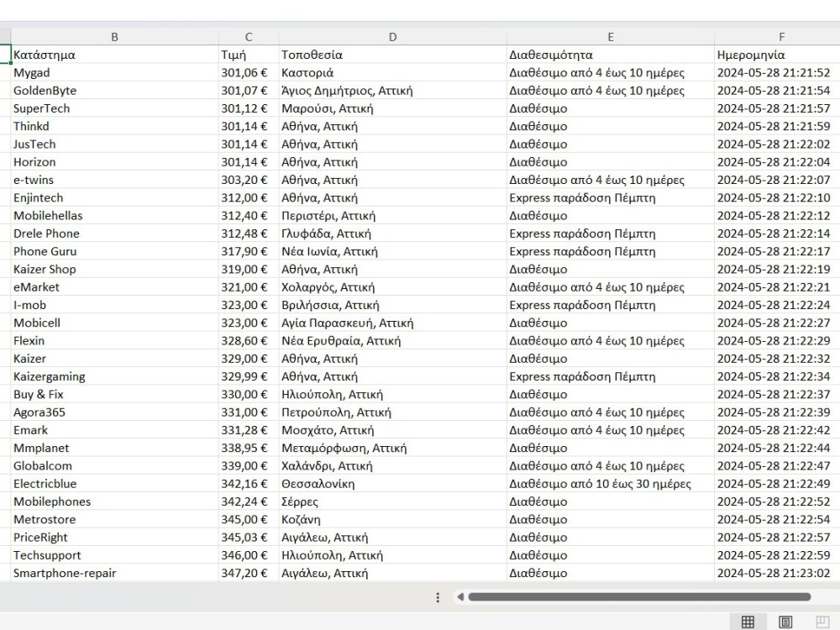Select the Thinkd store cell
Viewport: 840px width, 630px height.
(114, 127)
